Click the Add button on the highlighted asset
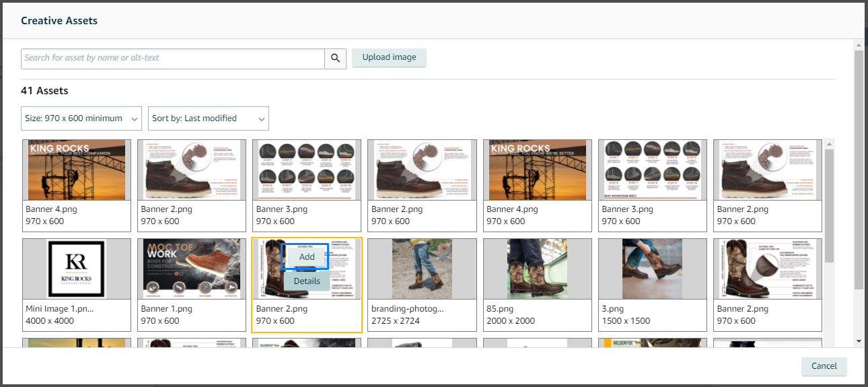The width and height of the screenshot is (868, 387). pos(307,257)
